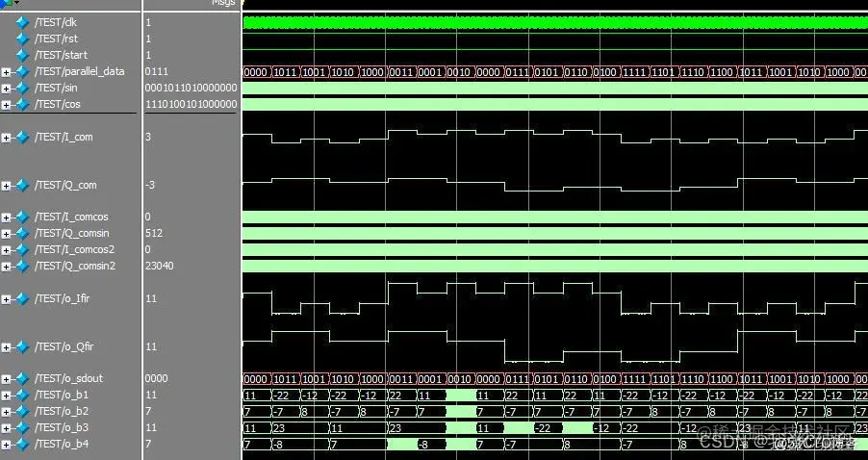Expand the /TEST/o_sdout bus
The width and height of the screenshot is (868, 460).
click(6, 378)
